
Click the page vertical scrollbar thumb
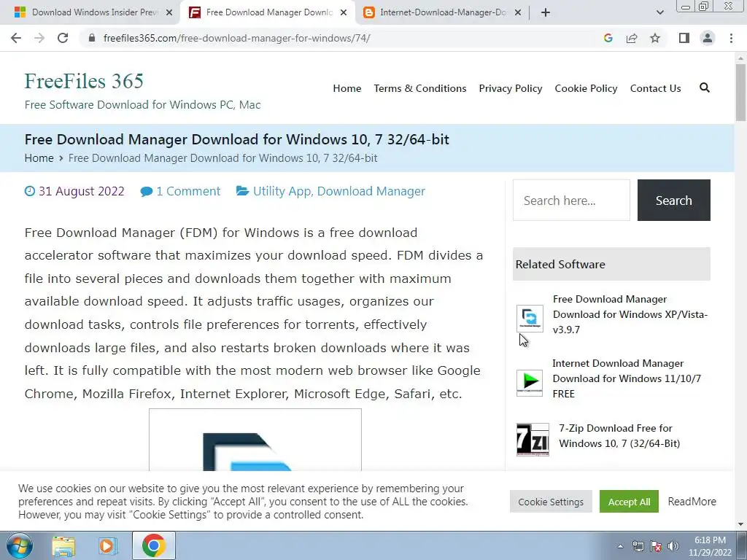740,92
